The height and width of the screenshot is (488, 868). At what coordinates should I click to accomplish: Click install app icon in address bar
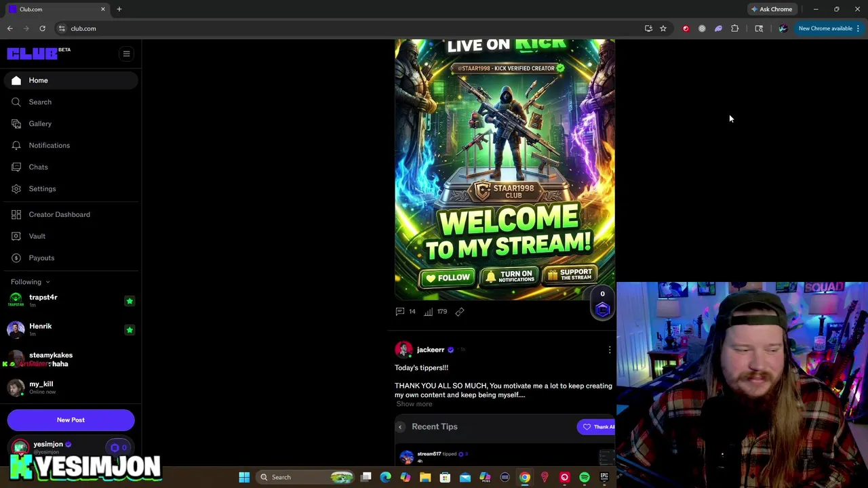[x=648, y=28]
